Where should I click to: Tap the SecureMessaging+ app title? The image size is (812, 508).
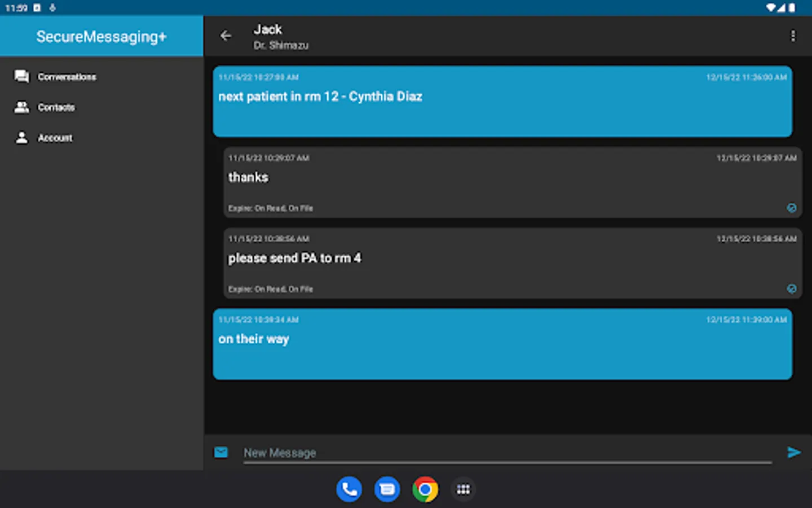[x=101, y=37]
